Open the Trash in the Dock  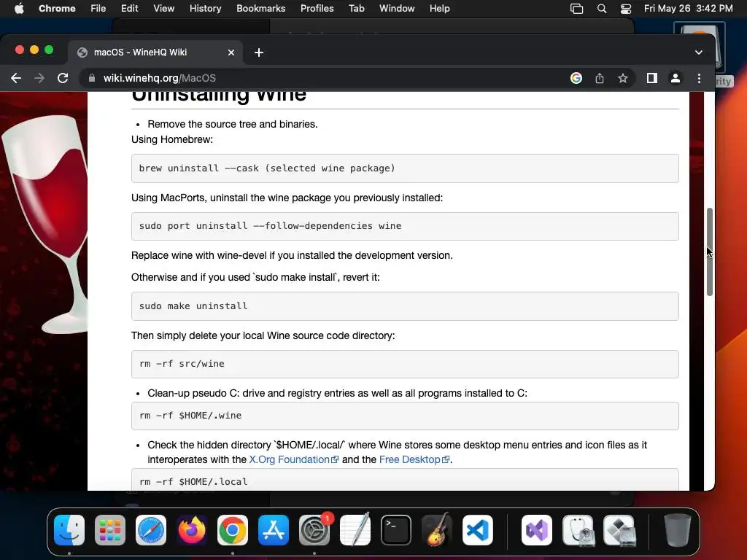tap(678, 530)
